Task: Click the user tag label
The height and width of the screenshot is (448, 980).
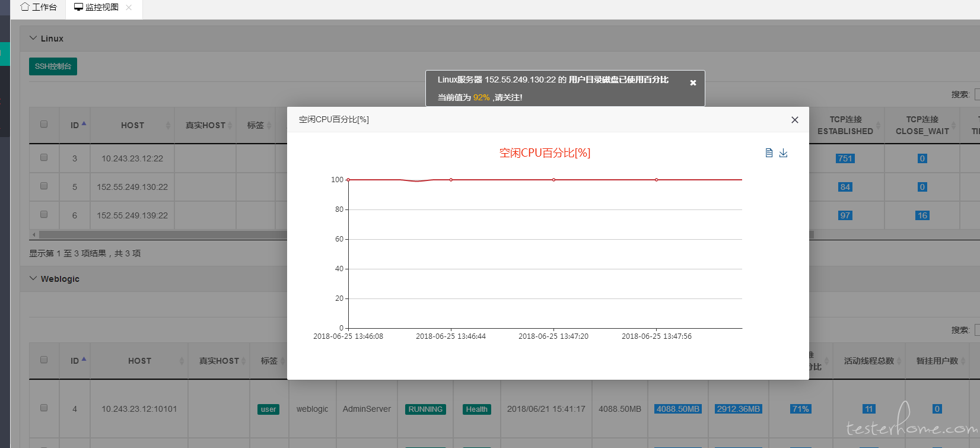Action: (269, 409)
